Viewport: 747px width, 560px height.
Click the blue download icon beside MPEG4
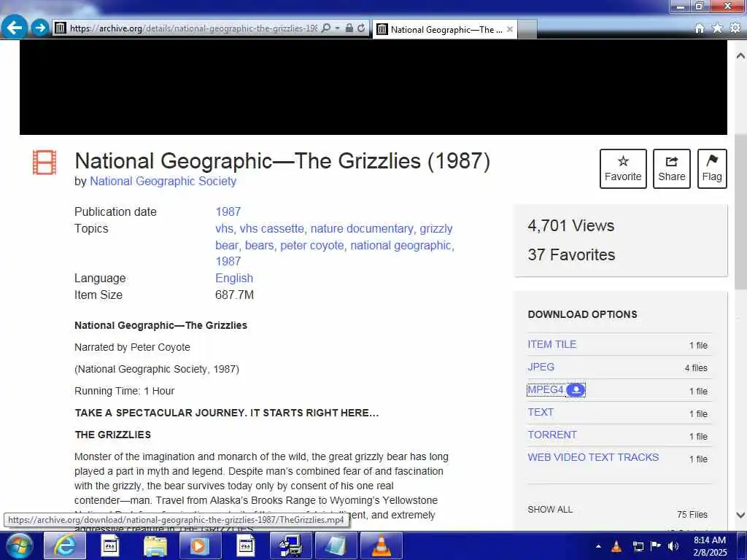pyautogui.click(x=576, y=390)
